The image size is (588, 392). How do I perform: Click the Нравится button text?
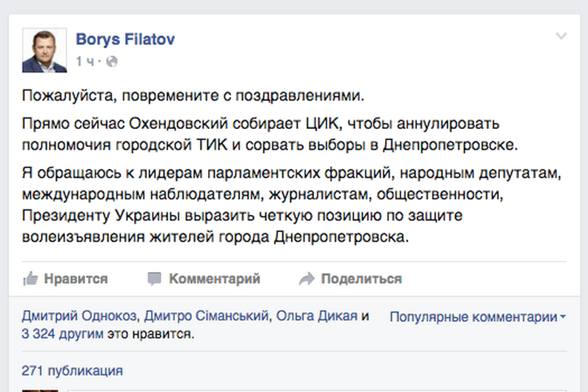point(76,279)
